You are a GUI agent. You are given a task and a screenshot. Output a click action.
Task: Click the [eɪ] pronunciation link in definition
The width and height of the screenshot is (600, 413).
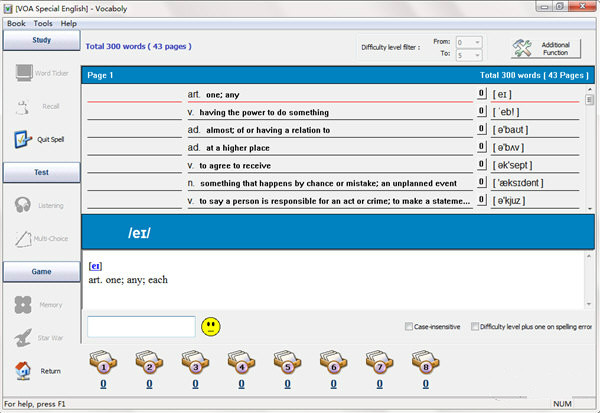coord(95,266)
